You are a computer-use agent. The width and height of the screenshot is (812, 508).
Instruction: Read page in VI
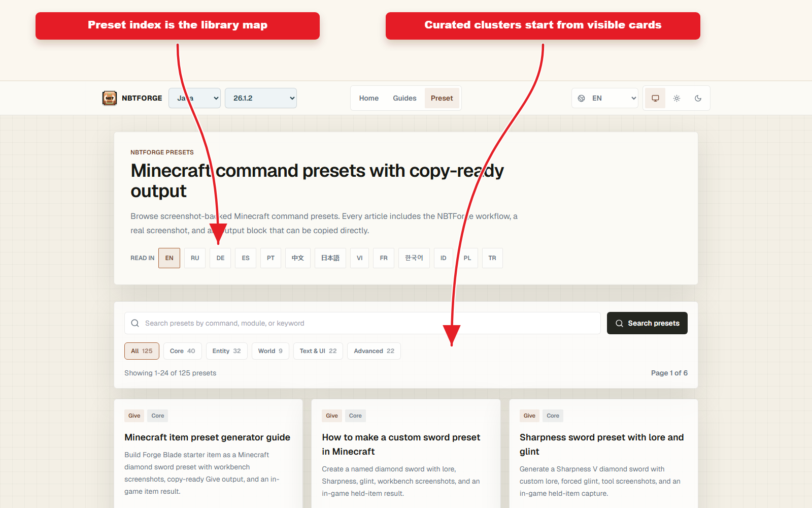(x=359, y=258)
